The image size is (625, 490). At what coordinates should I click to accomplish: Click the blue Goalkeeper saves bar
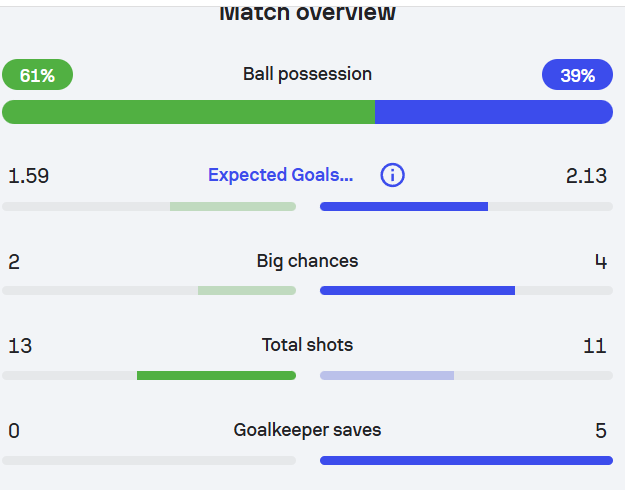click(x=466, y=461)
